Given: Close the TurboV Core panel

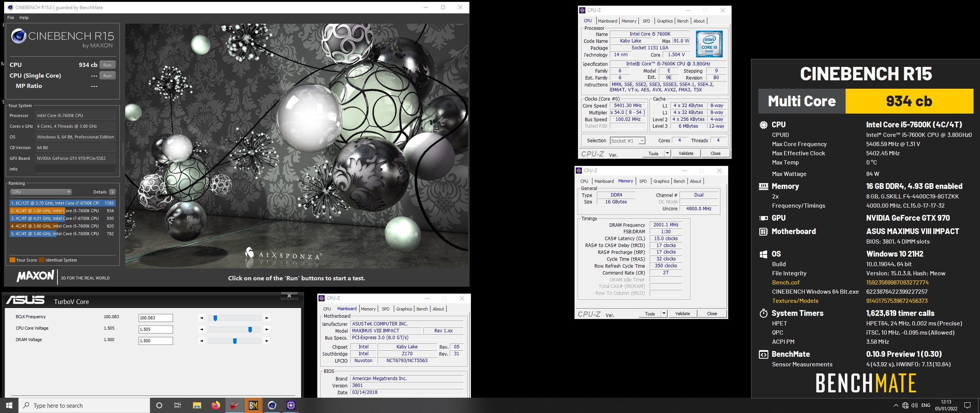Looking at the screenshot, I should 289,296.
